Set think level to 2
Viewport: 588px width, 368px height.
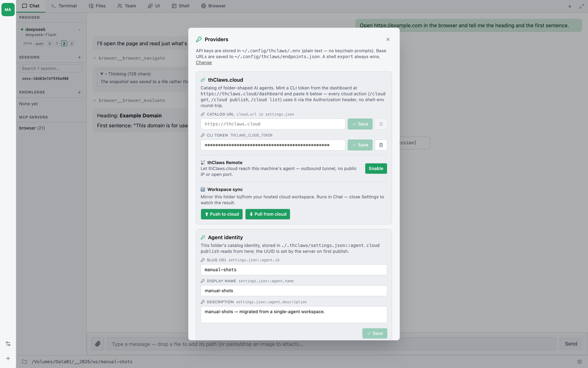tap(64, 43)
